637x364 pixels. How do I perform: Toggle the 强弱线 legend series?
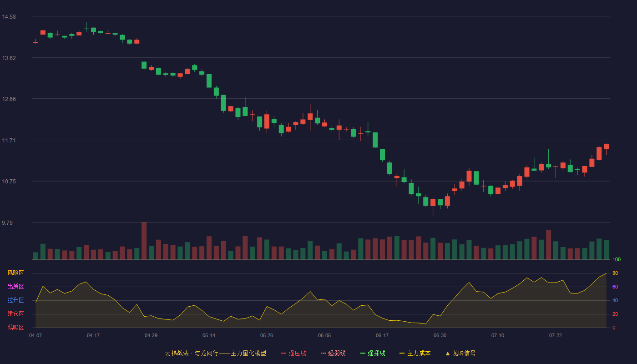pyautogui.click(x=333, y=353)
